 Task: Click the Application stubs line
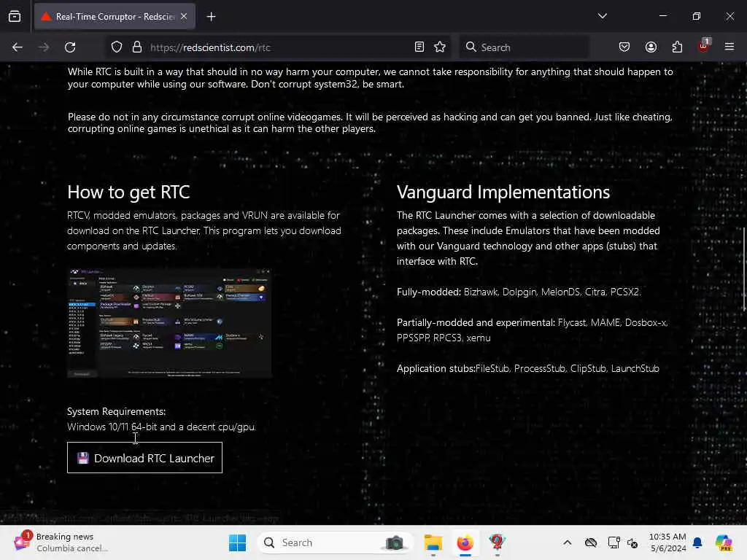click(x=528, y=368)
